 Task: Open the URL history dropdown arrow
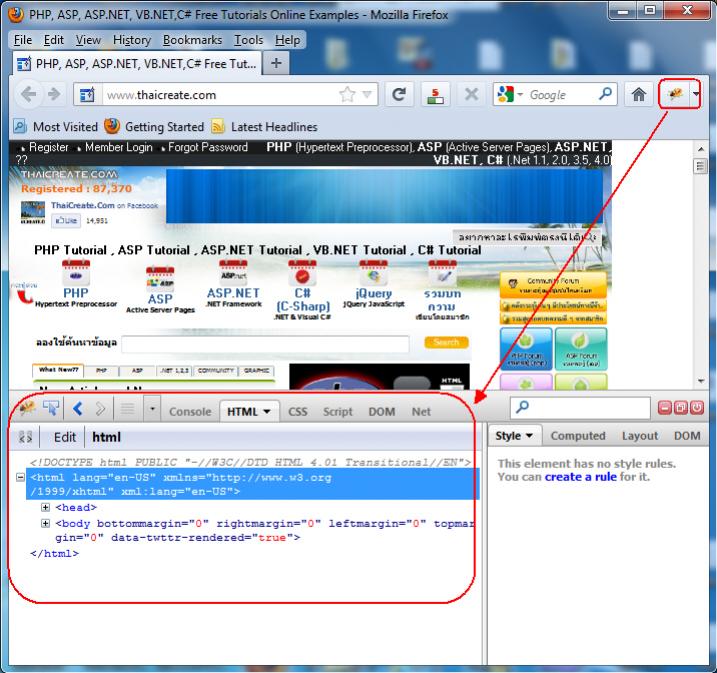click(x=367, y=95)
